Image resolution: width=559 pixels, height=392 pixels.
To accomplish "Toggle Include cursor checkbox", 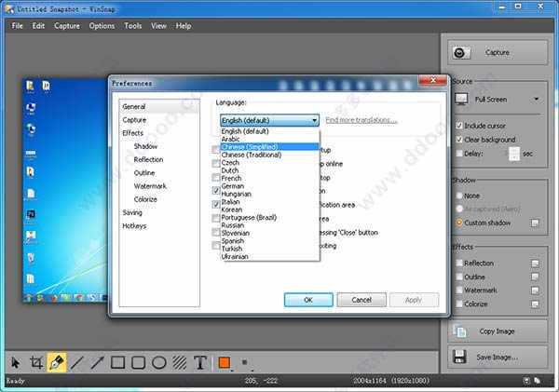I will tap(459, 126).
